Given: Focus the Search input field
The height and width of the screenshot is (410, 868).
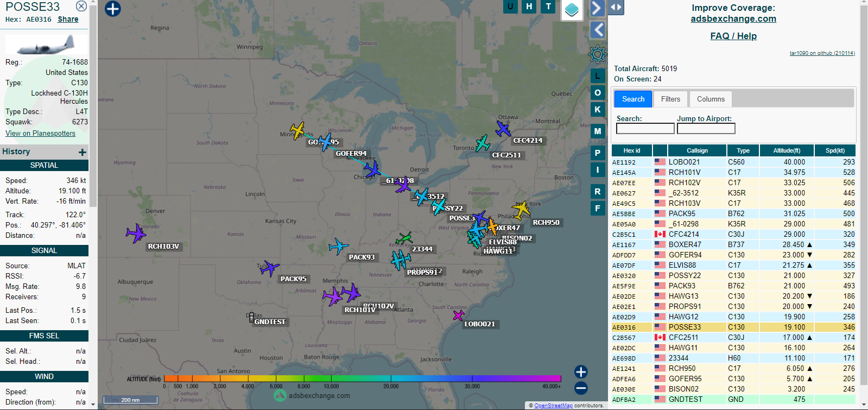Looking at the screenshot, I should [x=645, y=128].
